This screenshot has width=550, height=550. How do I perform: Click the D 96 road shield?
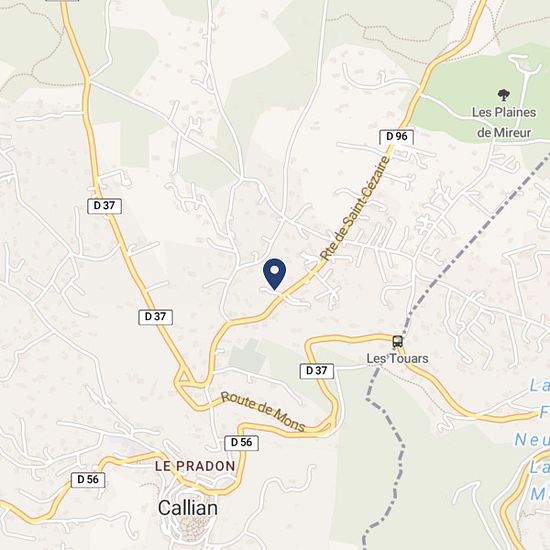click(x=396, y=137)
